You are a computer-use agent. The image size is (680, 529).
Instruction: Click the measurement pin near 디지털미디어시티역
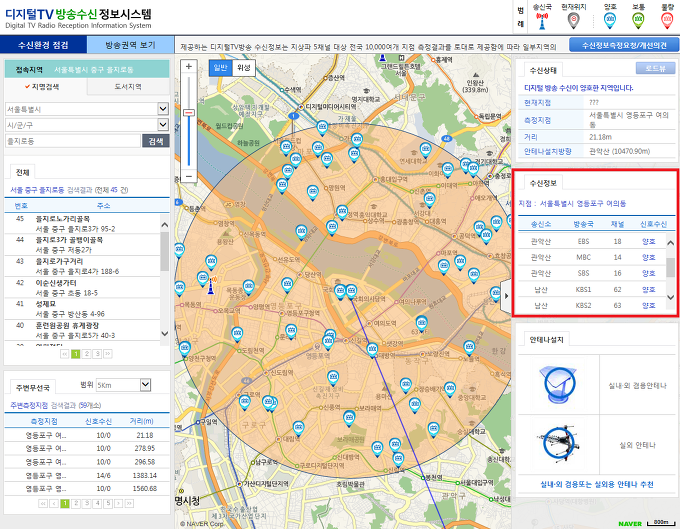pos(322,128)
